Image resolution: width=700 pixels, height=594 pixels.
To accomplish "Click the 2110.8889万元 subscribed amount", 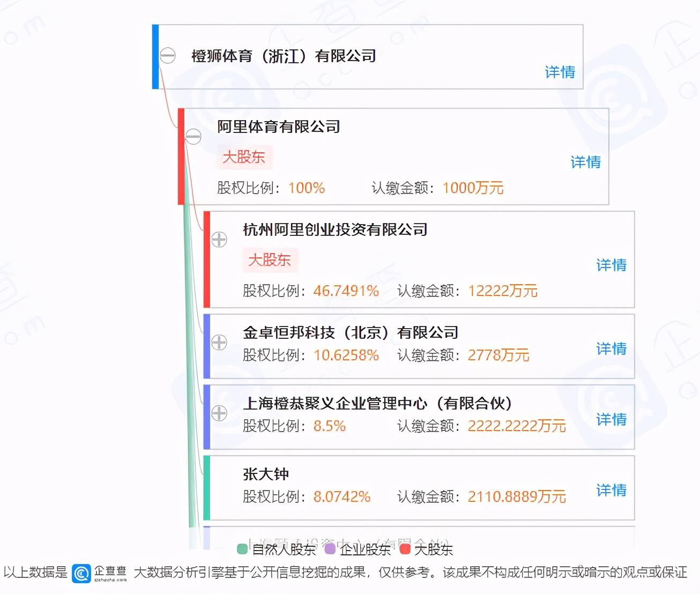I will [x=517, y=496].
